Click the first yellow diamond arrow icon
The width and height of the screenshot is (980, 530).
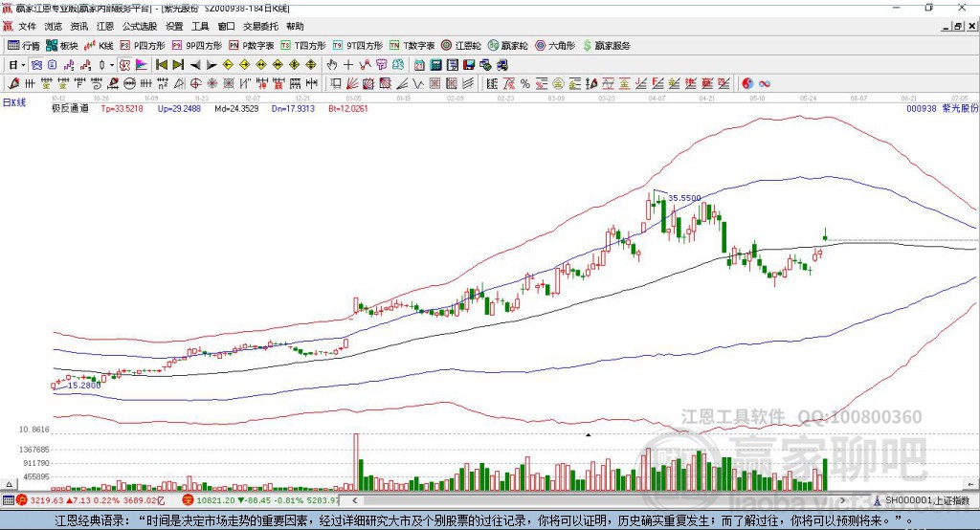pyautogui.click(x=228, y=65)
